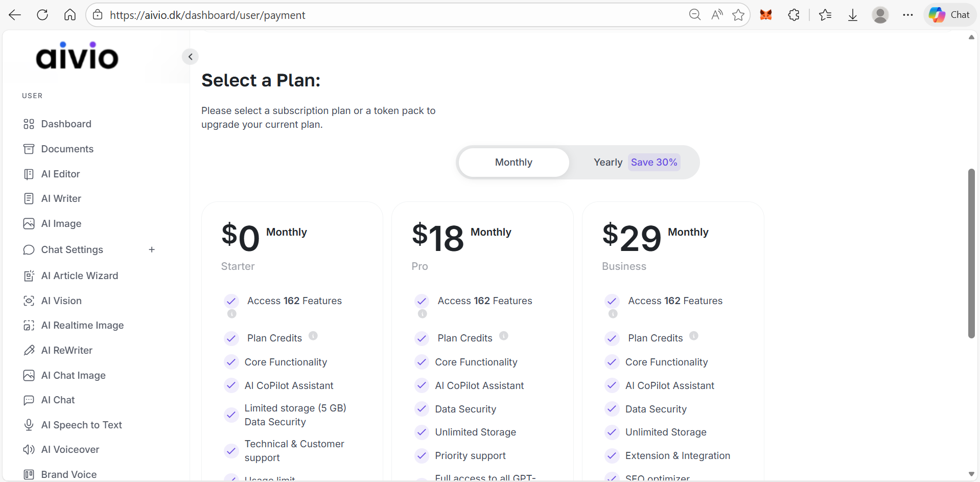Click the AI ReWriter pencil icon

point(29,350)
